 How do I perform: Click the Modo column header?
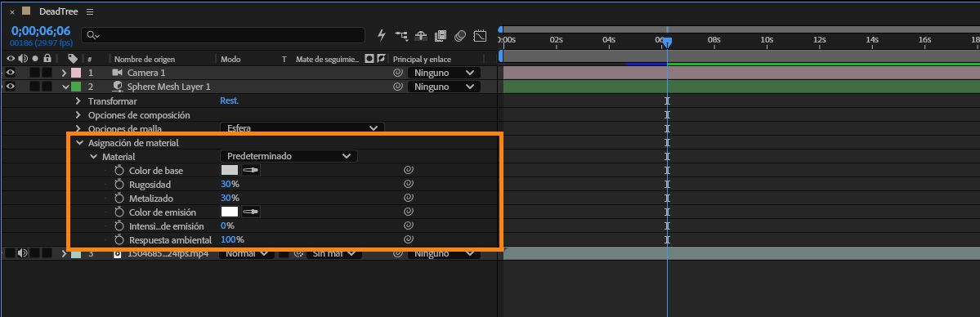pyautogui.click(x=230, y=60)
